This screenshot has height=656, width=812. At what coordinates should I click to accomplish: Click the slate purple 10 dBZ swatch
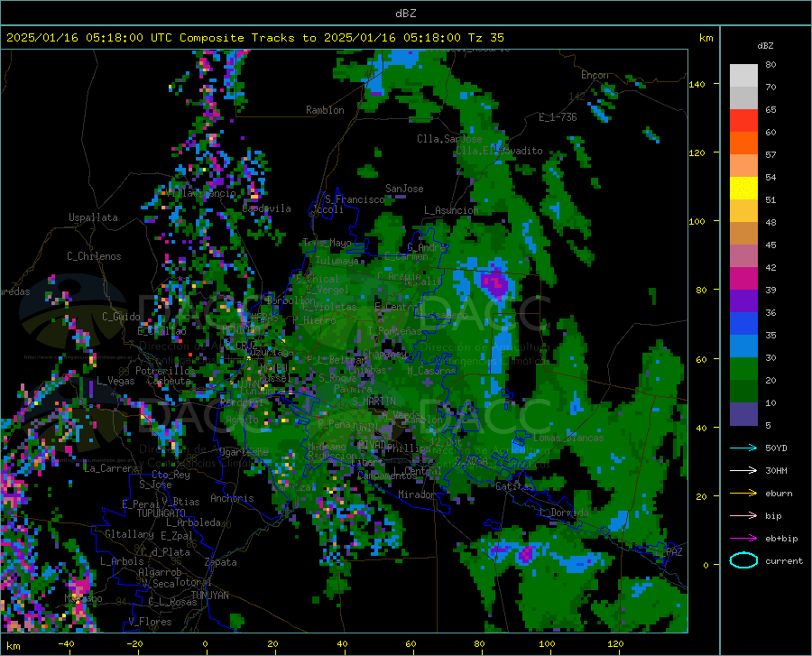[743, 414]
